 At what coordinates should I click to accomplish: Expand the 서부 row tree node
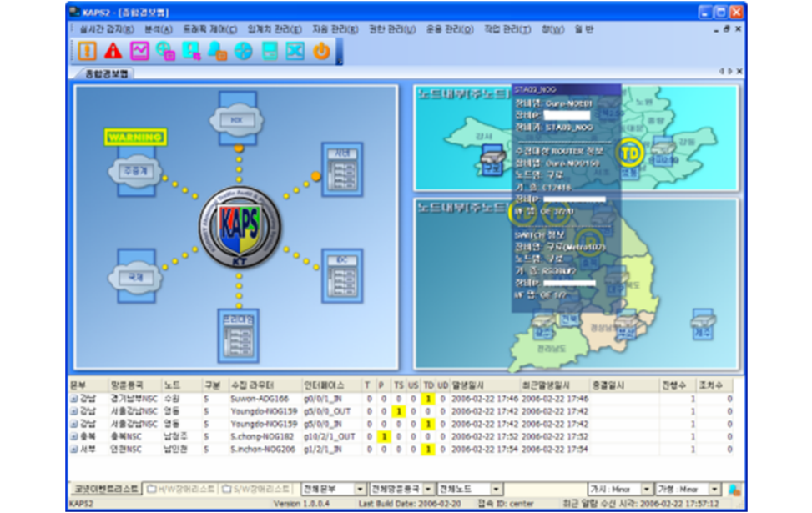pos(73,450)
